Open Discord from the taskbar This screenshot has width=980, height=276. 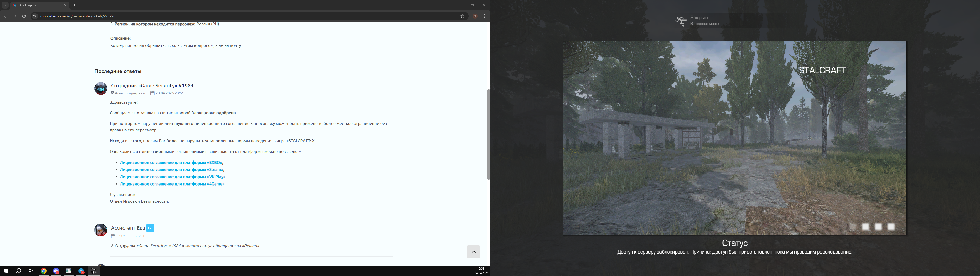[x=56, y=271]
